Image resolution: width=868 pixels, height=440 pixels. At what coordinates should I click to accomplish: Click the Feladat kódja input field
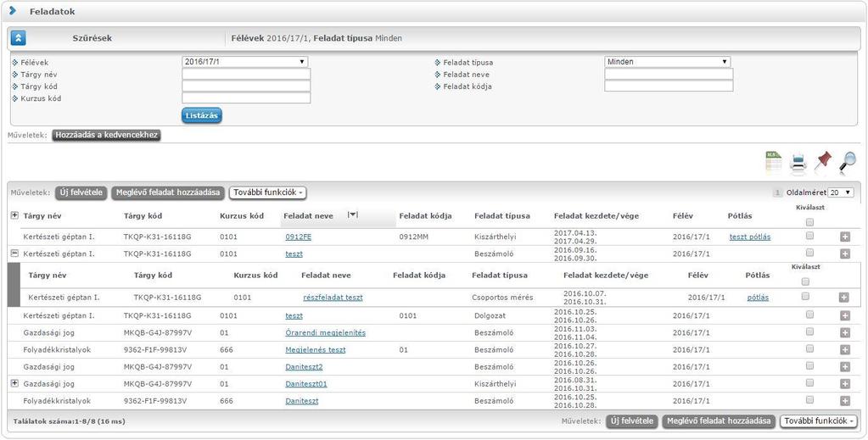[x=669, y=86]
